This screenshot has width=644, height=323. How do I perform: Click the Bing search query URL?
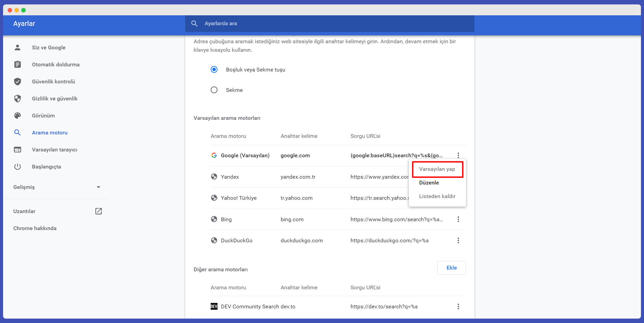coord(397,220)
